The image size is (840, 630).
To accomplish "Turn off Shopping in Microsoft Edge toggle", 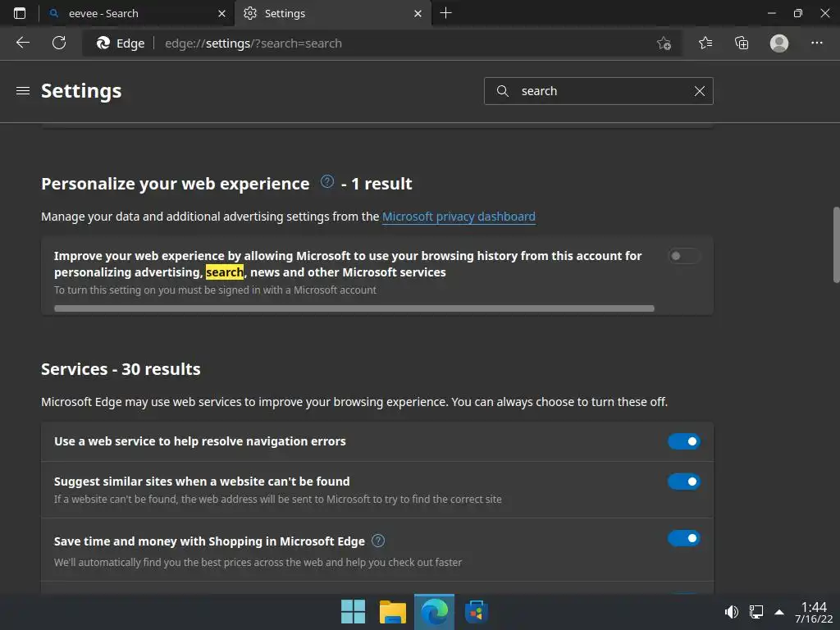I will pos(684,538).
